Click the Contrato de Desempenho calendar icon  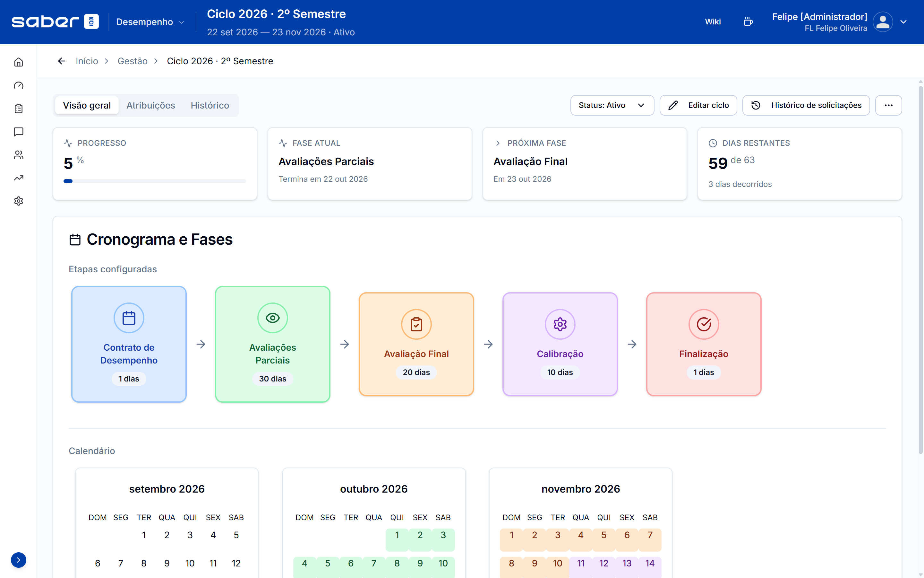click(129, 318)
